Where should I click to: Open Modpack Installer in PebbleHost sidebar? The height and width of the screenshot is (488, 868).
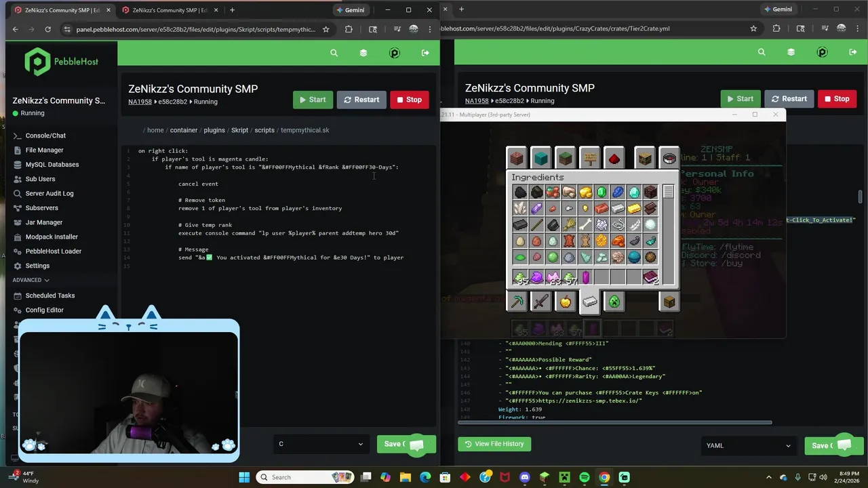click(52, 237)
